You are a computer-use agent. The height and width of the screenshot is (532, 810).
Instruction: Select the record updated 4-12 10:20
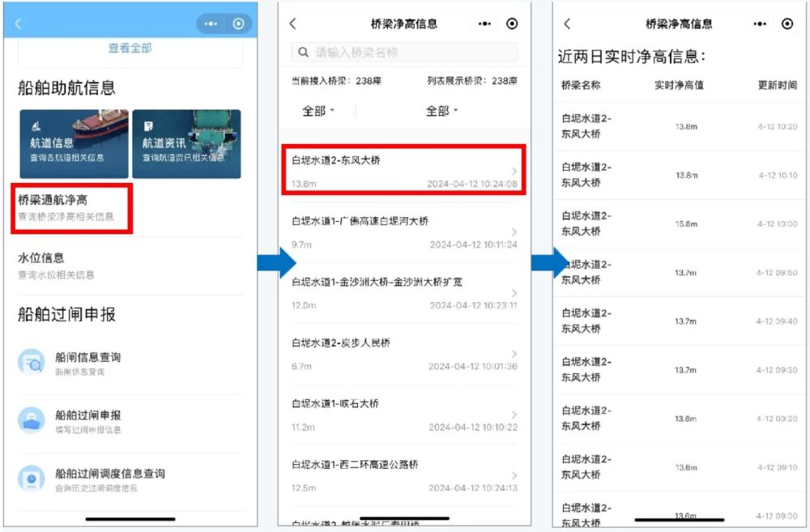tap(680, 126)
